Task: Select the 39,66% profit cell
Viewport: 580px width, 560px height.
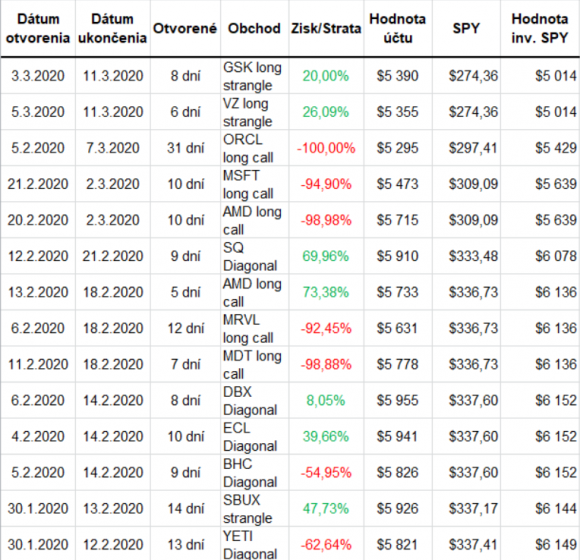Action: 326,437
